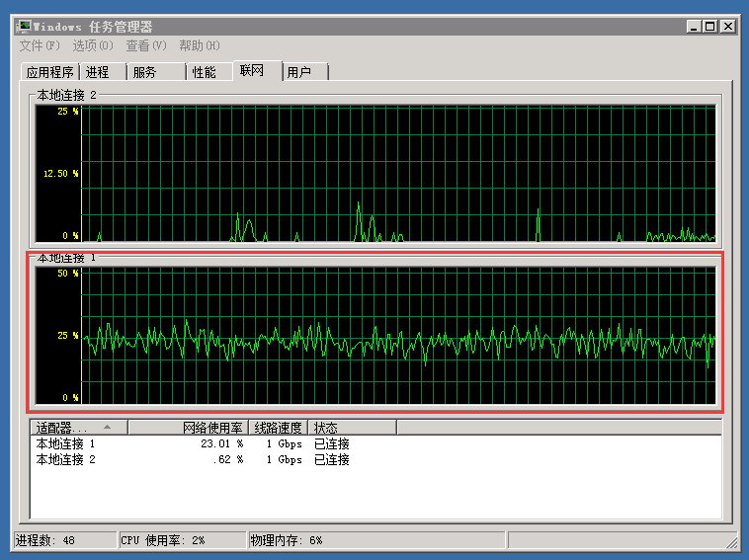Select the 本地连接 2 adapter row
The image size is (749, 560).
[x=375, y=459]
